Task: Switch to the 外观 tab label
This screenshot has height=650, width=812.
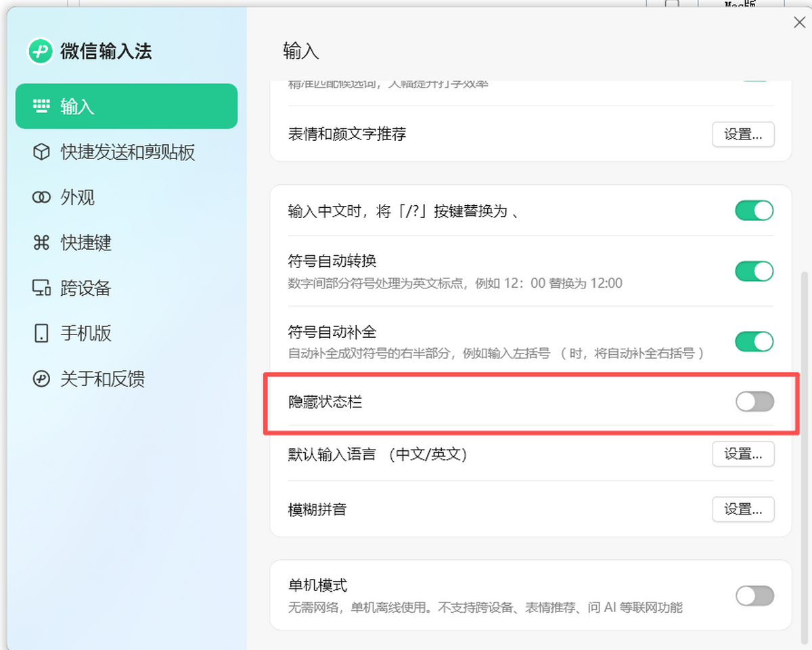Action: click(77, 198)
